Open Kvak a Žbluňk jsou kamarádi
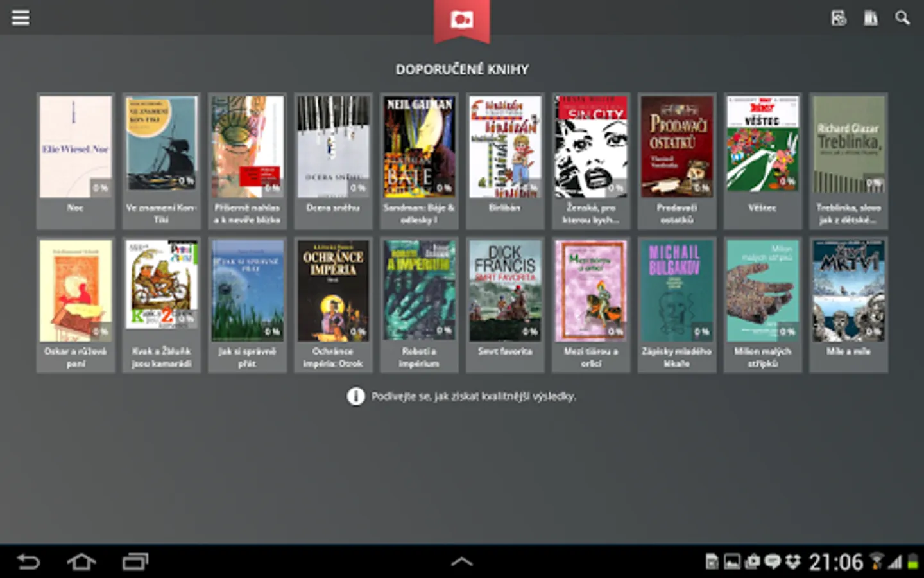 [161, 304]
